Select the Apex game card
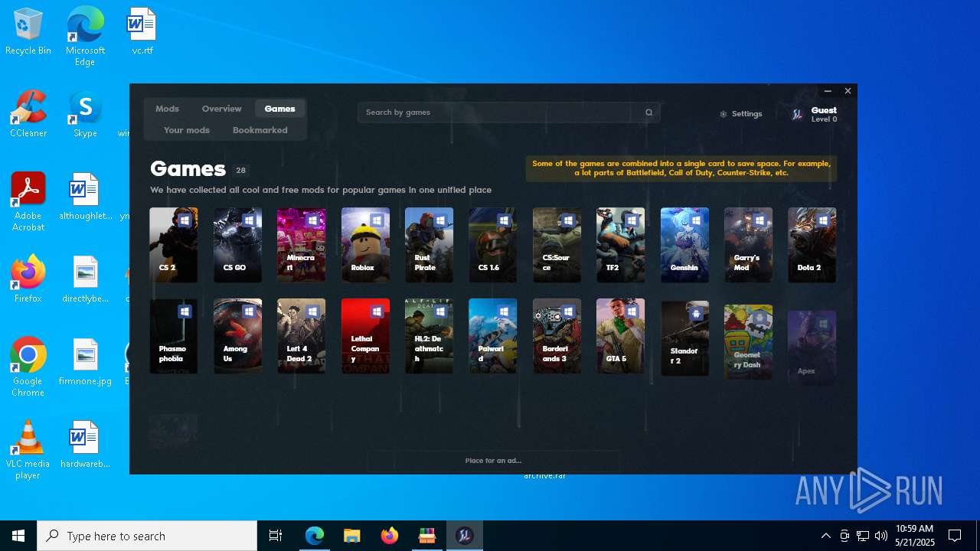 coord(812,347)
